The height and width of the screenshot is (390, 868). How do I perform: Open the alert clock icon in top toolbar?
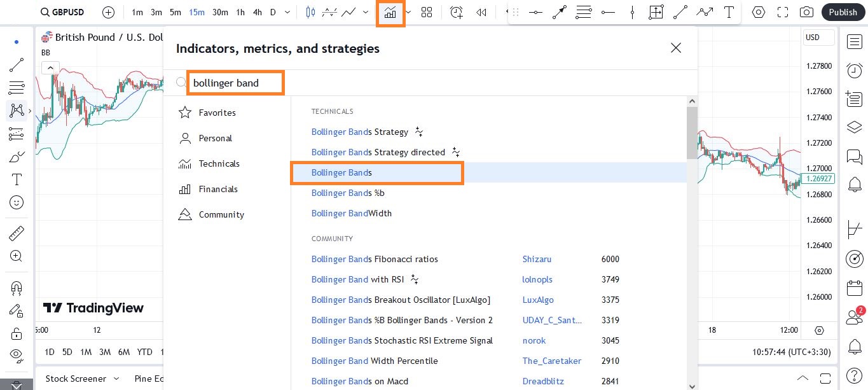tap(456, 12)
